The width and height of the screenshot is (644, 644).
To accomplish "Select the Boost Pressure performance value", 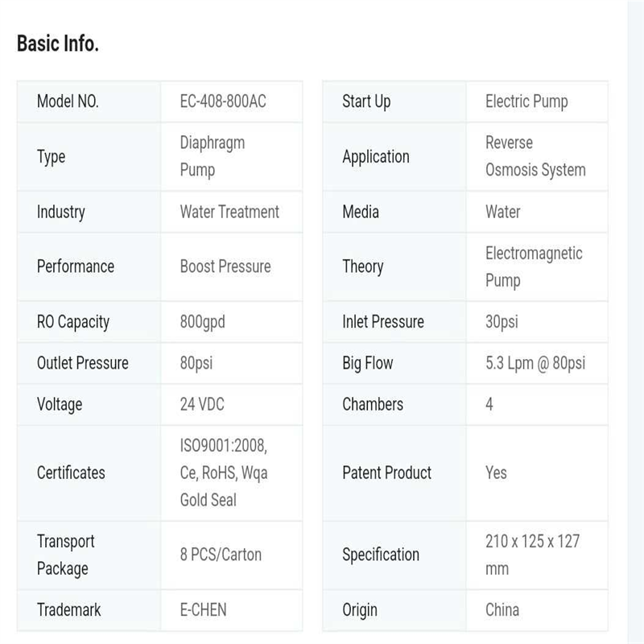I will click(x=225, y=266).
